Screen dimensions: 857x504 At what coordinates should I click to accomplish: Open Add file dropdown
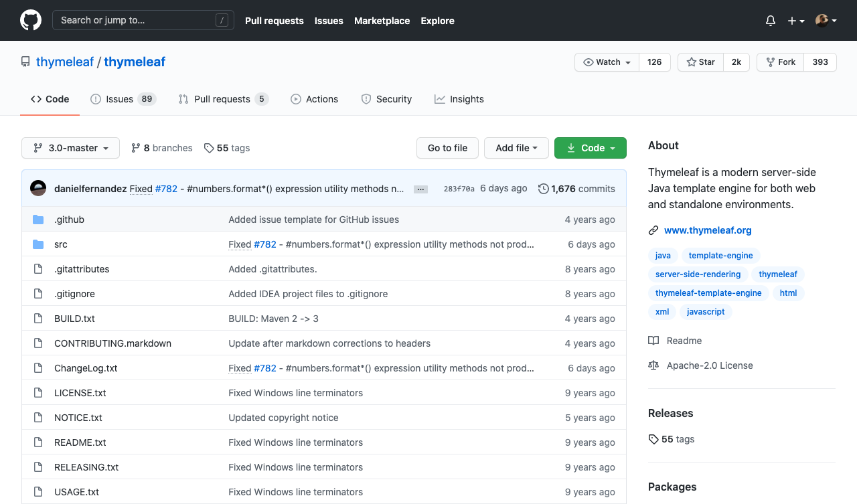(516, 148)
